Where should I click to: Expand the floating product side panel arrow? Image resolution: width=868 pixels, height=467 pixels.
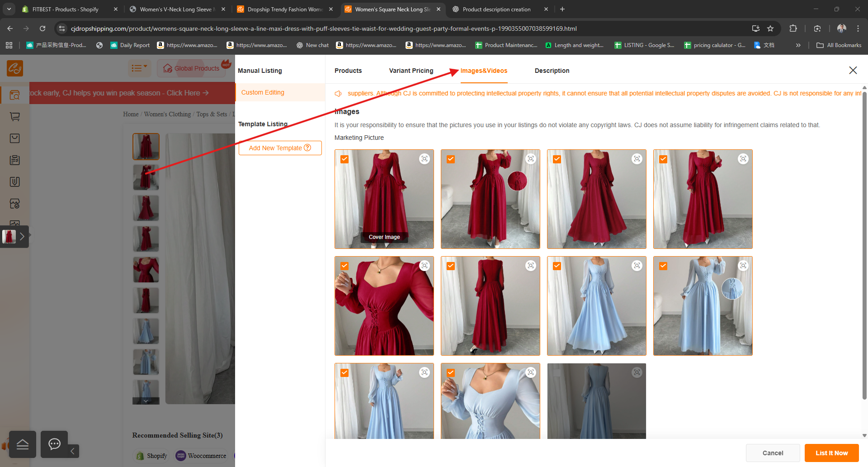(22, 236)
